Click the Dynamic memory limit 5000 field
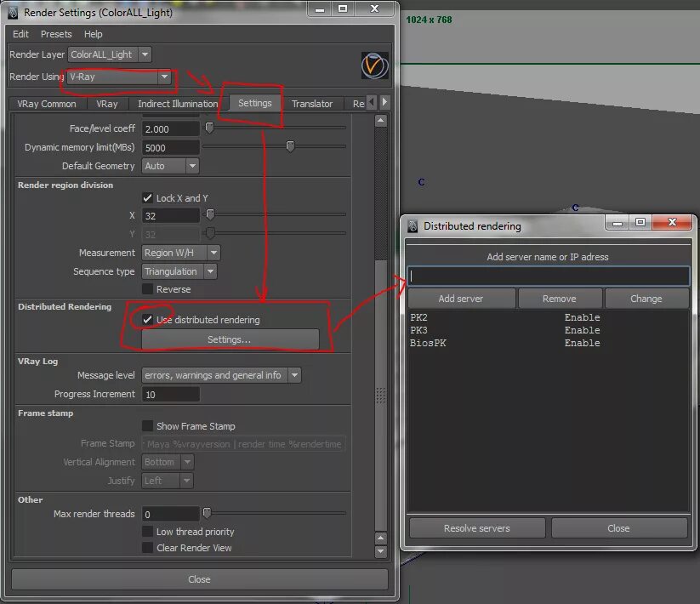700x604 pixels. click(x=171, y=147)
